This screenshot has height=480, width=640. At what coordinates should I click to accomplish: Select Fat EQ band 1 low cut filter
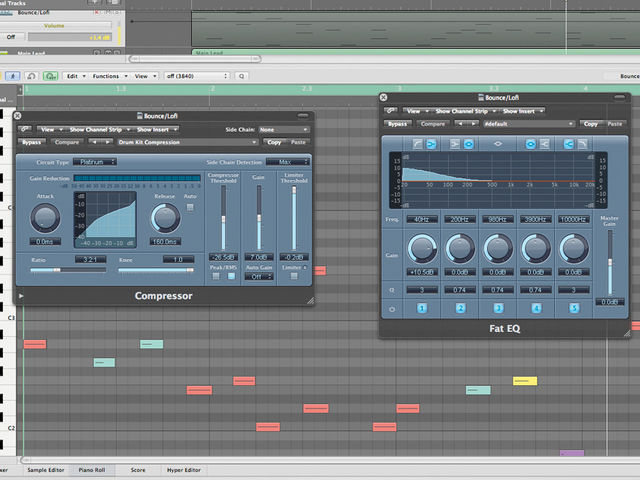pos(418,144)
